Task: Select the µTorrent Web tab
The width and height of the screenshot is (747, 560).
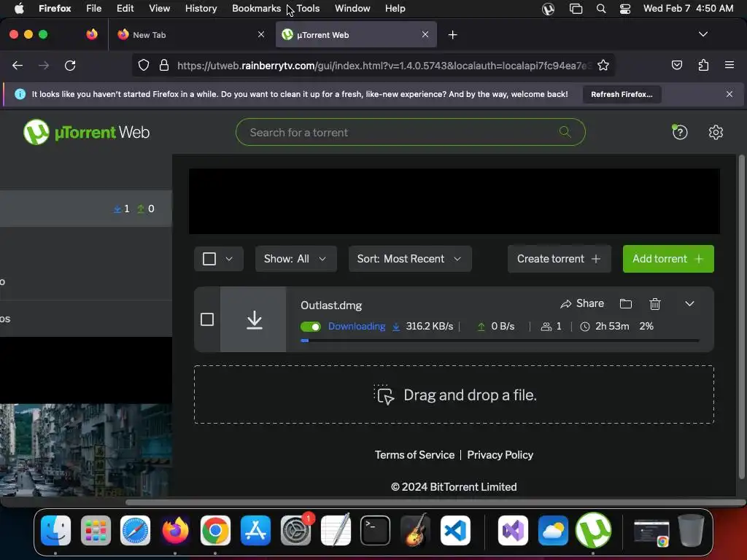Action: (356, 35)
